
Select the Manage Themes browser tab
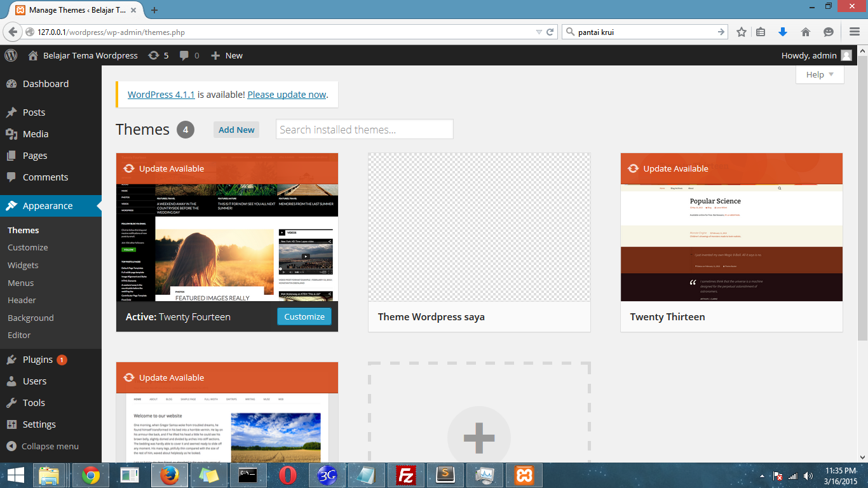point(76,10)
